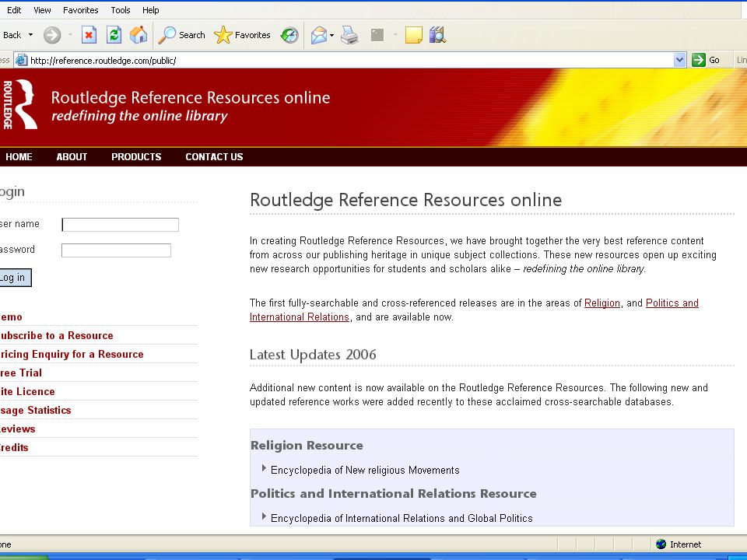Click the Log in button

click(14, 278)
